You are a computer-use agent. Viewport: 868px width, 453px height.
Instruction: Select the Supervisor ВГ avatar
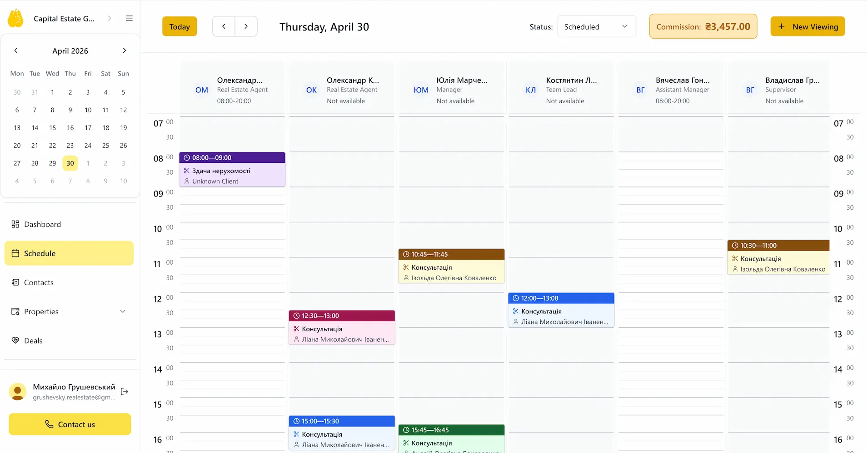pyautogui.click(x=750, y=90)
